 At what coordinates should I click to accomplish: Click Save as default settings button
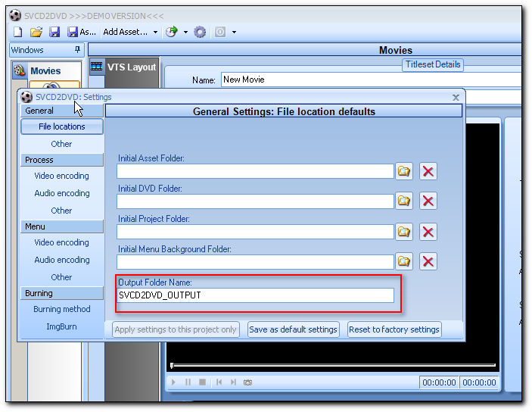[x=293, y=329]
